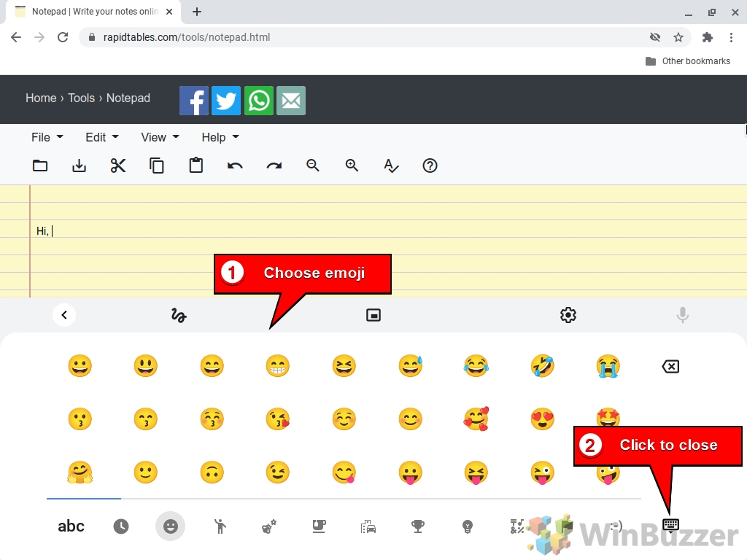Image resolution: width=747 pixels, height=560 pixels.
Task: Select the face with tears of joy emoji
Action: (x=476, y=366)
